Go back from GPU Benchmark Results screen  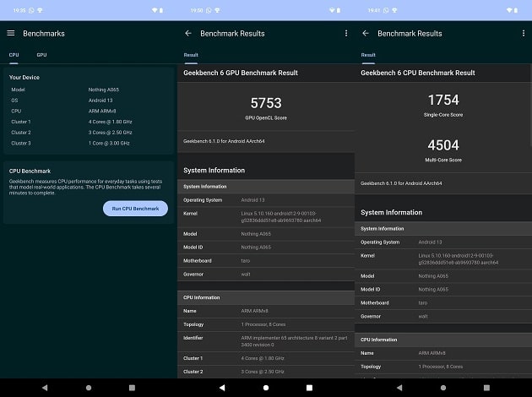tap(188, 33)
